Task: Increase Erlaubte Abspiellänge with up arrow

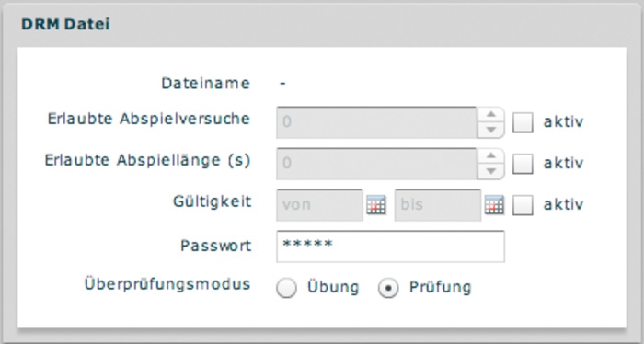Action: pos(490,156)
